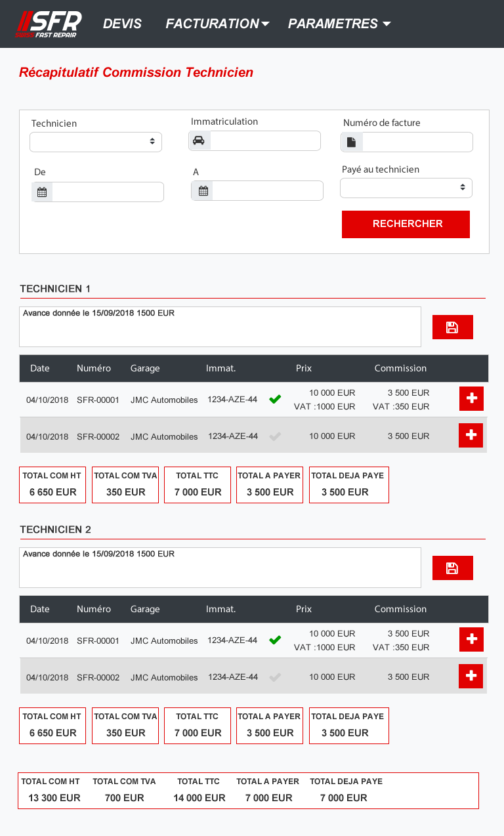This screenshot has width=504, height=836.
Task: Toggle green paid checkmark for SFR-00001 under Technicien 1
Action: 275,399
